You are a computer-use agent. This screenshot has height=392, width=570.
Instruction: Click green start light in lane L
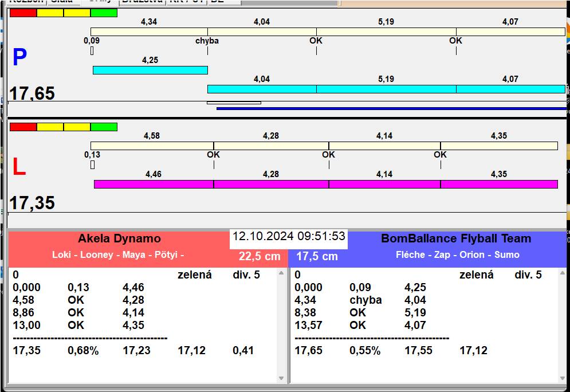pos(104,127)
